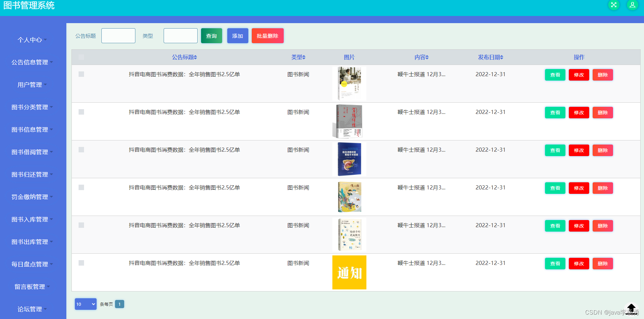Click 修改 in the second announcement row
The height and width of the screenshot is (319, 644).
pos(579,113)
